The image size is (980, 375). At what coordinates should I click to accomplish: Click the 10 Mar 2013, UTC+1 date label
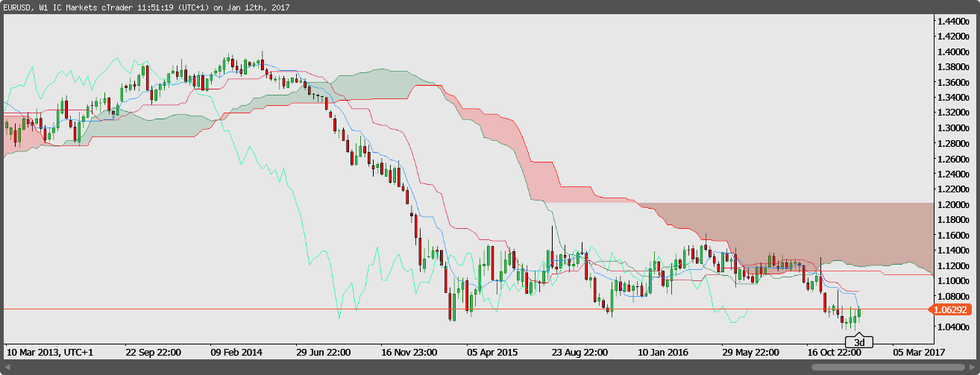(x=50, y=350)
